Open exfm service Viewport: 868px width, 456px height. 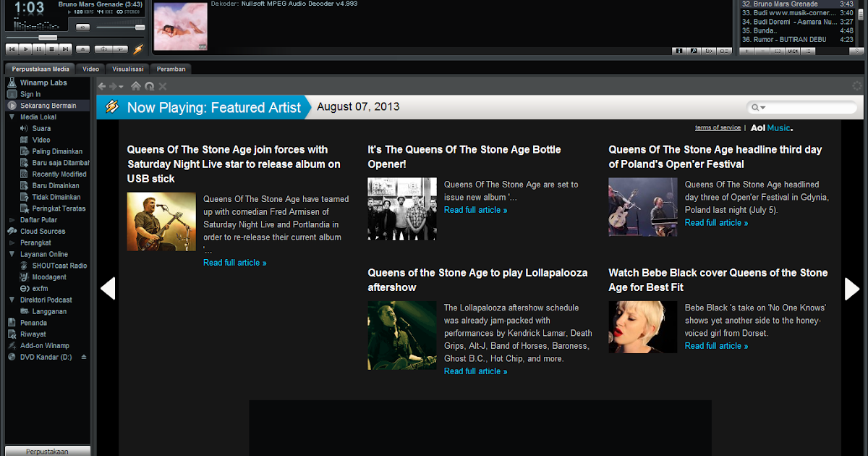click(40, 288)
